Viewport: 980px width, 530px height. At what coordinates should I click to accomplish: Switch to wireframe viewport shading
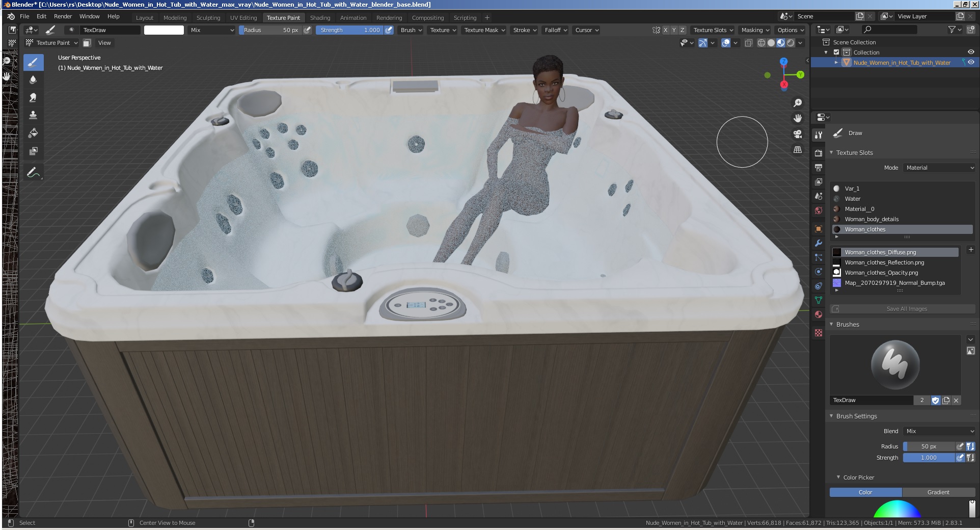click(x=761, y=43)
